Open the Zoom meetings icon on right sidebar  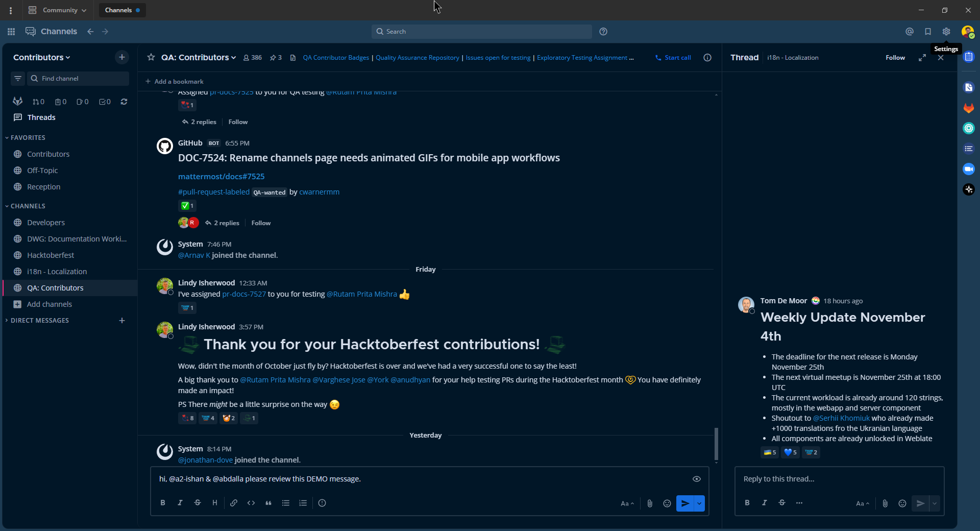tap(968, 169)
